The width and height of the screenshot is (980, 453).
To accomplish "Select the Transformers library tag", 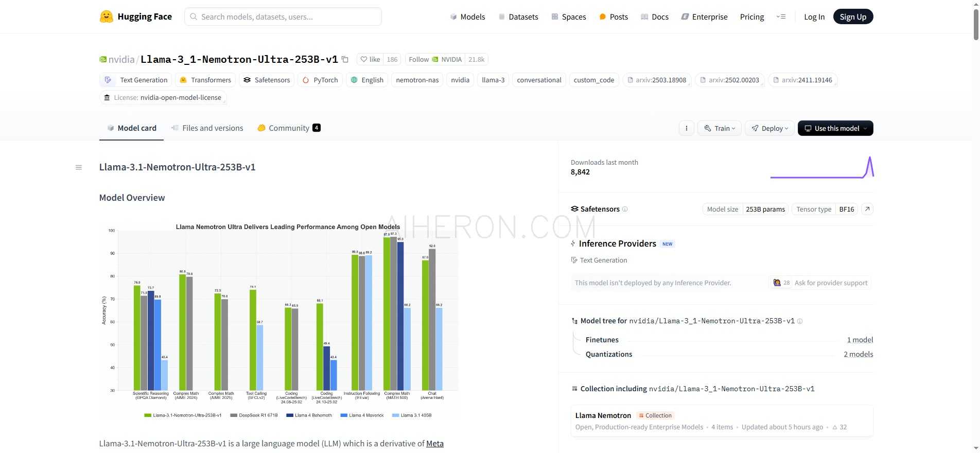I will pos(206,80).
